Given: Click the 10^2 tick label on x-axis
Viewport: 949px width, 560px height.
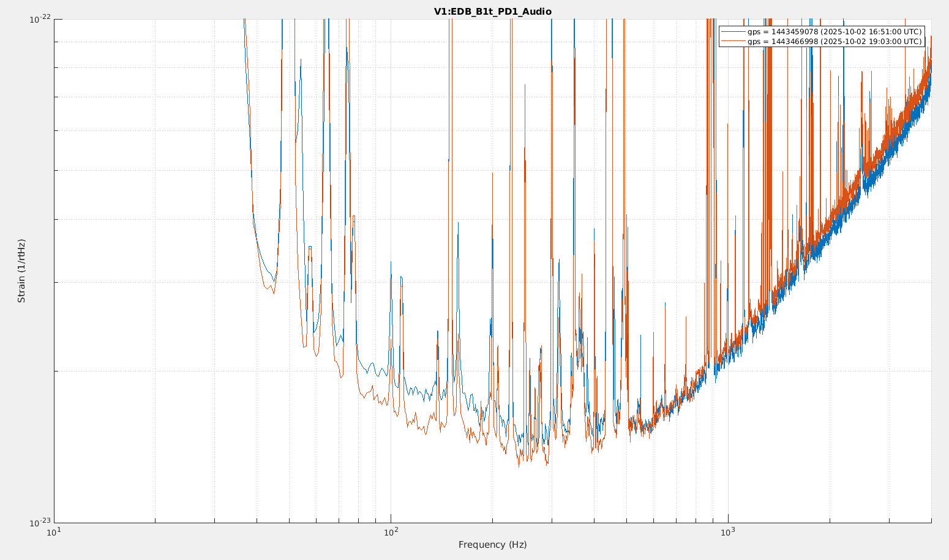Looking at the screenshot, I should (391, 533).
